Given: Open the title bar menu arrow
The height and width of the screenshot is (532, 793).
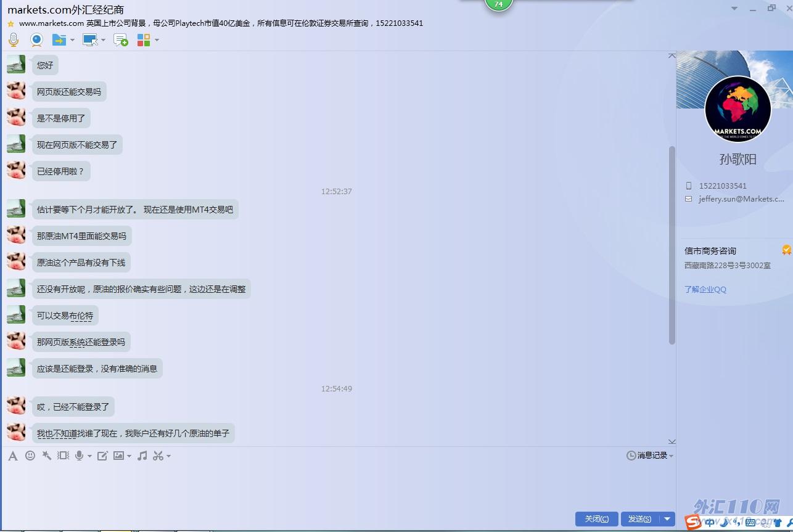Looking at the screenshot, I should 734,9.
